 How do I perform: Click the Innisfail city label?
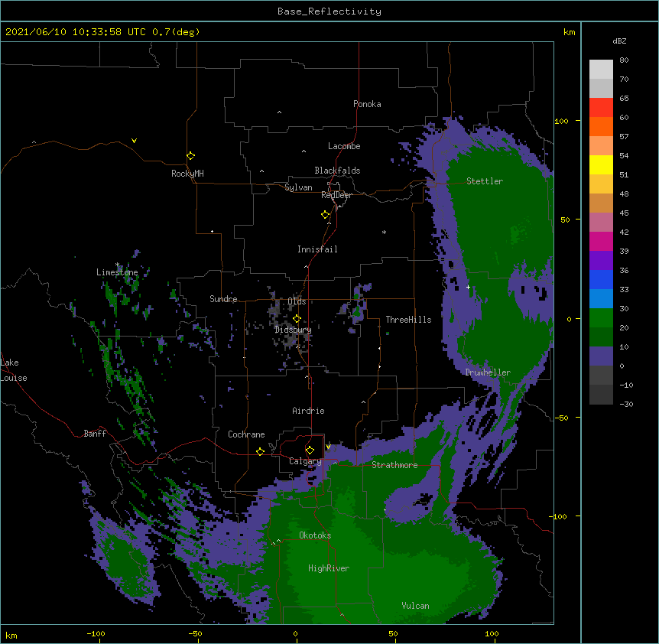click(317, 249)
